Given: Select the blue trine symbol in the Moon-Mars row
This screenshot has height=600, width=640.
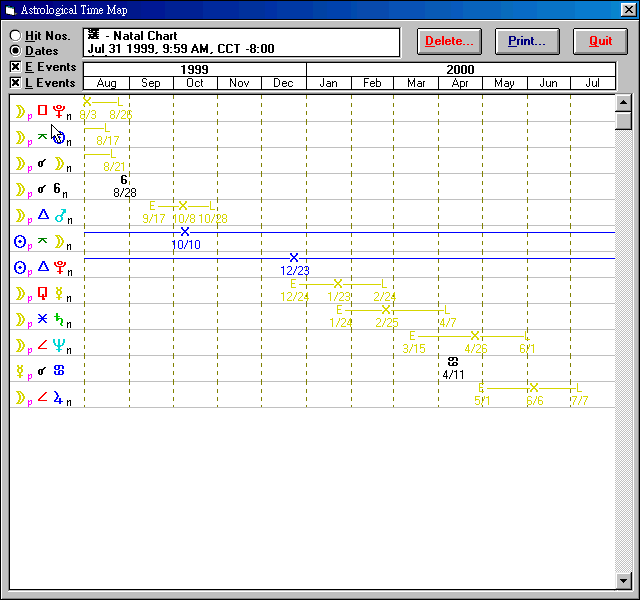Looking at the screenshot, I should [x=43, y=215].
